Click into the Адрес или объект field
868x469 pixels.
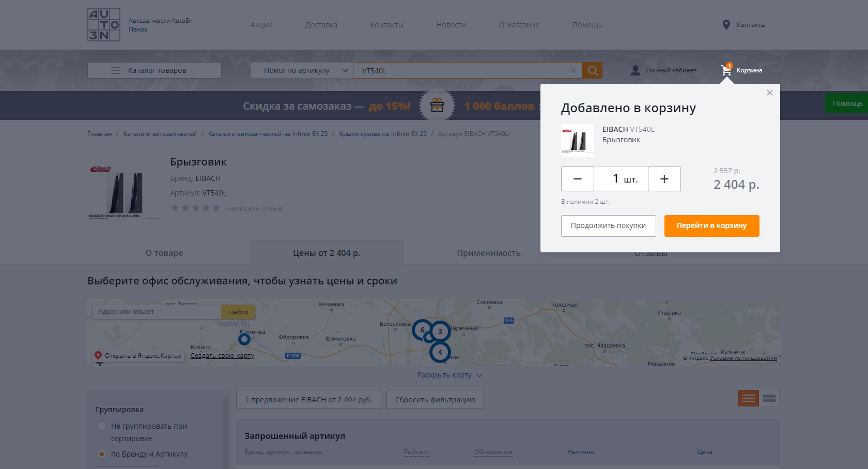click(157, 312)
